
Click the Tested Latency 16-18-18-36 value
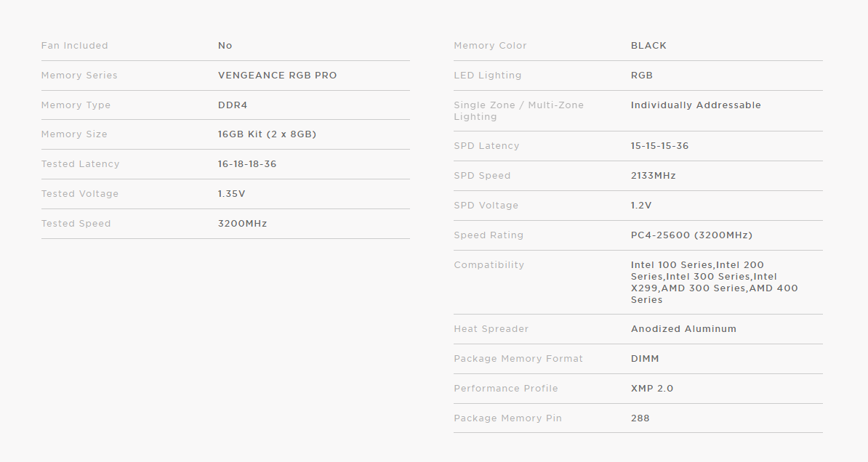(x=247, y=164)
